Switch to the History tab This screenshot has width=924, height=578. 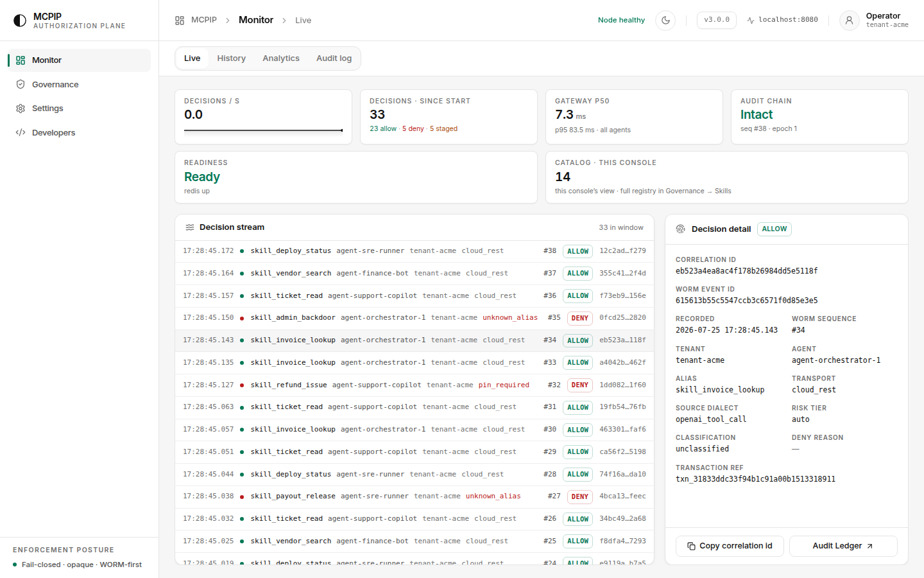tap(231, 58)
